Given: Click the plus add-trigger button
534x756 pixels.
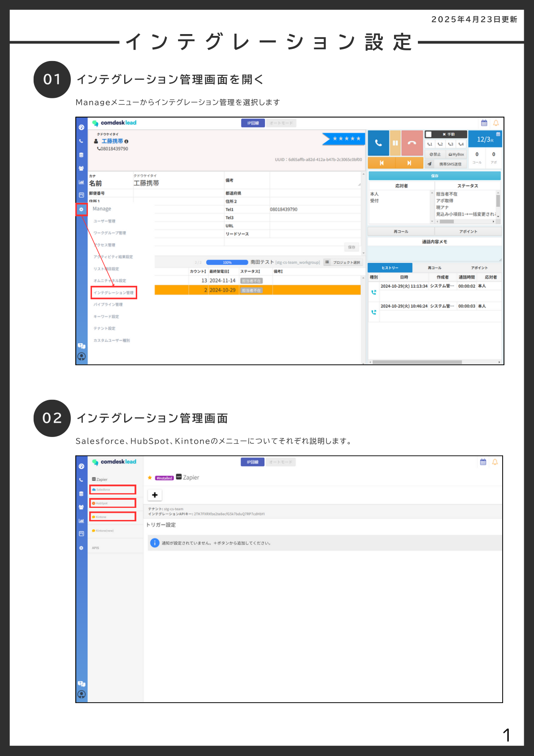Looking at the screenshot, I should 155,495.
